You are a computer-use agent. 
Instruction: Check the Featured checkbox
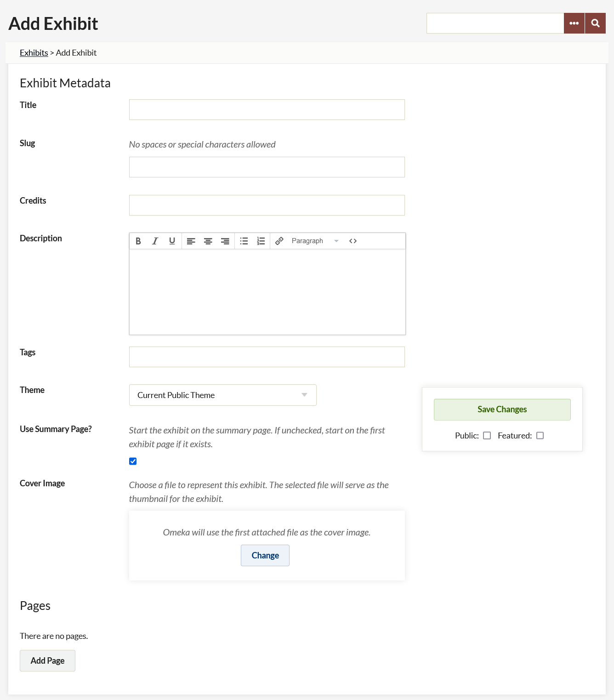[x=540, y=436]
